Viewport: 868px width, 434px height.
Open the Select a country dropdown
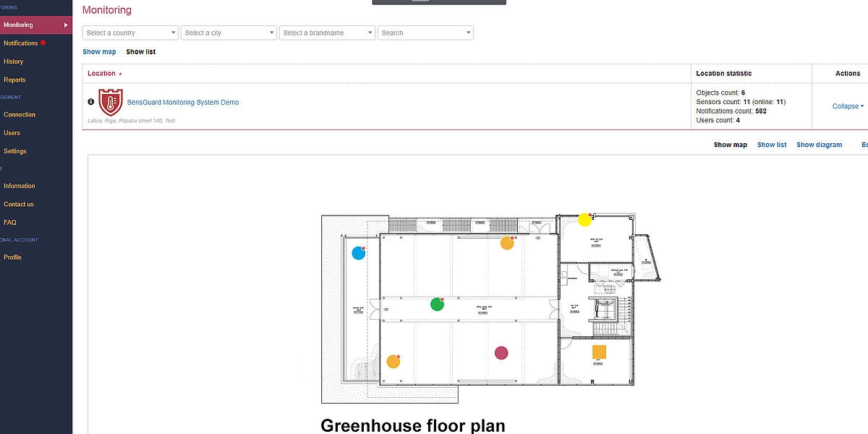click(x=130, y=33)
